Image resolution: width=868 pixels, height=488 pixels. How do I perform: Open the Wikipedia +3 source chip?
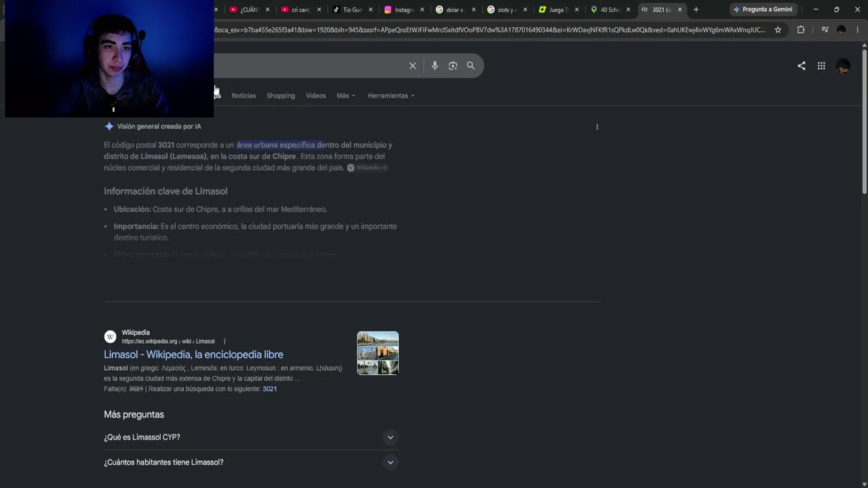367,167
